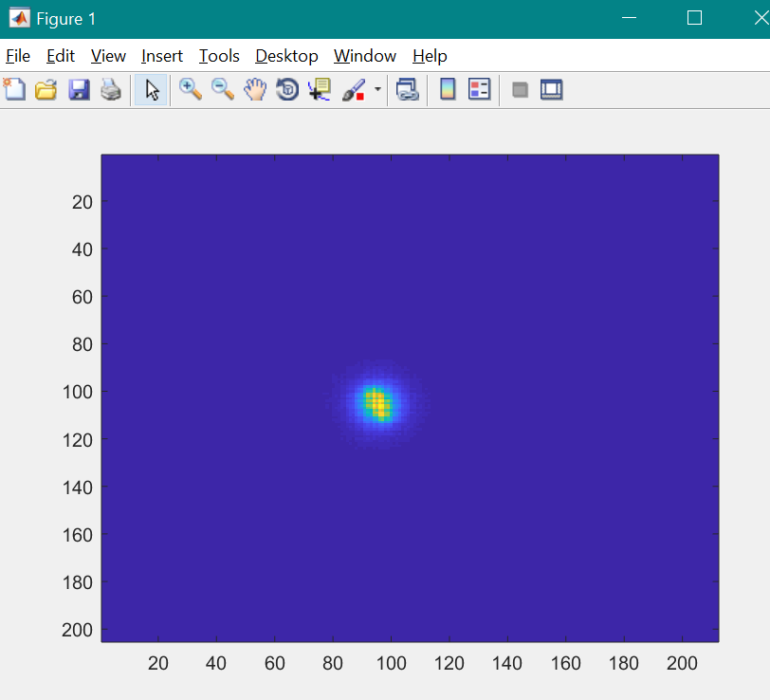
Task: Insert a colorbar using the toolbar icon
Action: pyautogui.click(x=448, y=90)
